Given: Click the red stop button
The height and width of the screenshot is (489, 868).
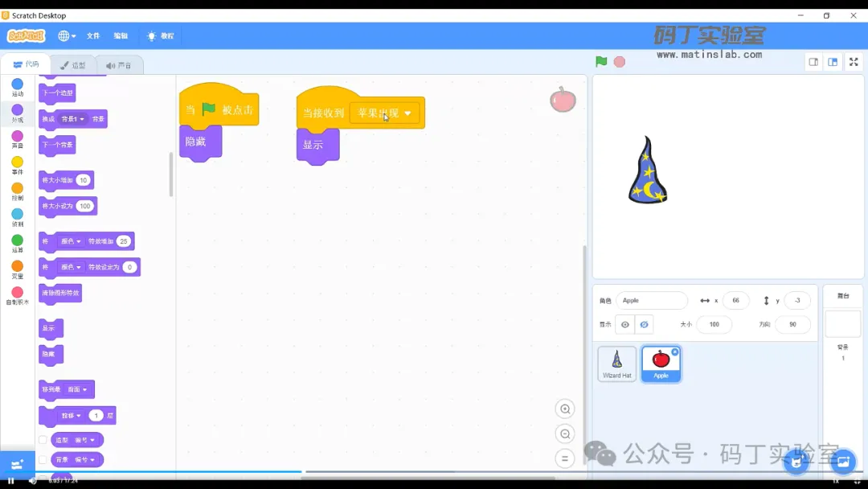Looking at the screenshot, I should (x=620, y=61).
